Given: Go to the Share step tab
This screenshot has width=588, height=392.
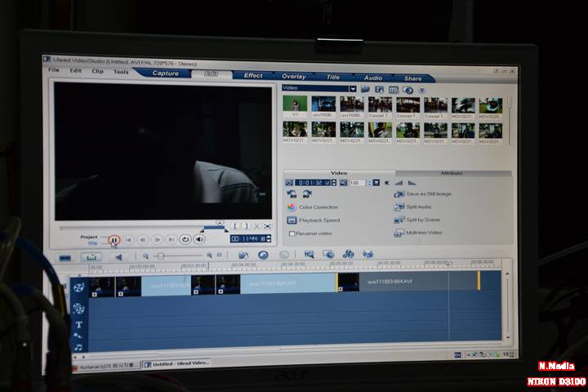Looking at the screenshot, I should coord(413,78).
